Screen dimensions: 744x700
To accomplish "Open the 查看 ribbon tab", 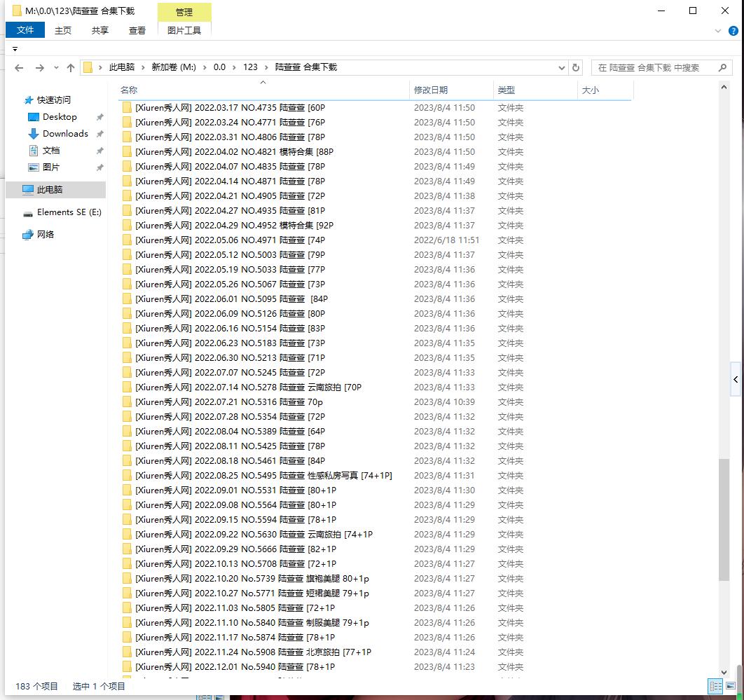I will pyautogui.click(x=137, y=30).
